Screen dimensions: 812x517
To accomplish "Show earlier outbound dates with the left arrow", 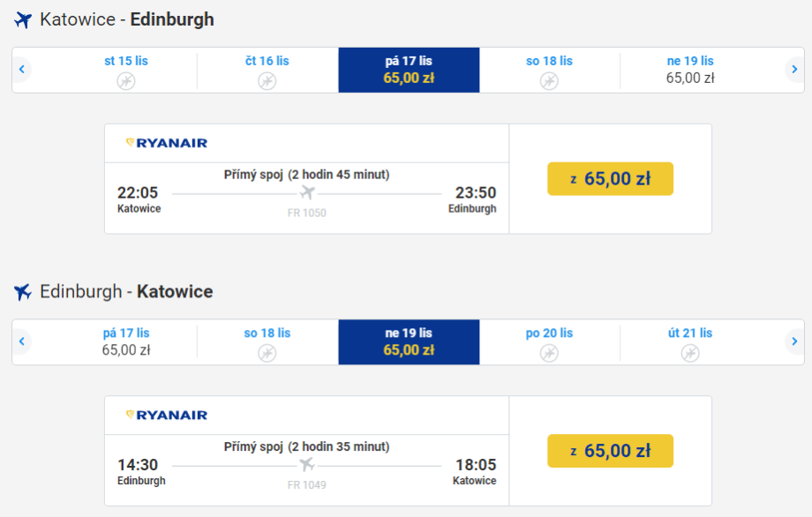I will (x=21, y=70).
